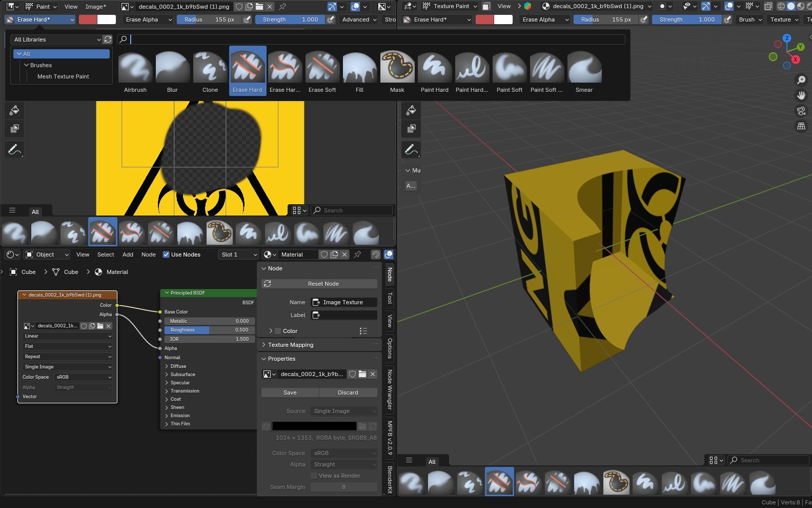The width and height of the screenshot is (812, 508).
Task: Select the Mask tool in the image editor toolbar
Action: [x=14, y=128]
